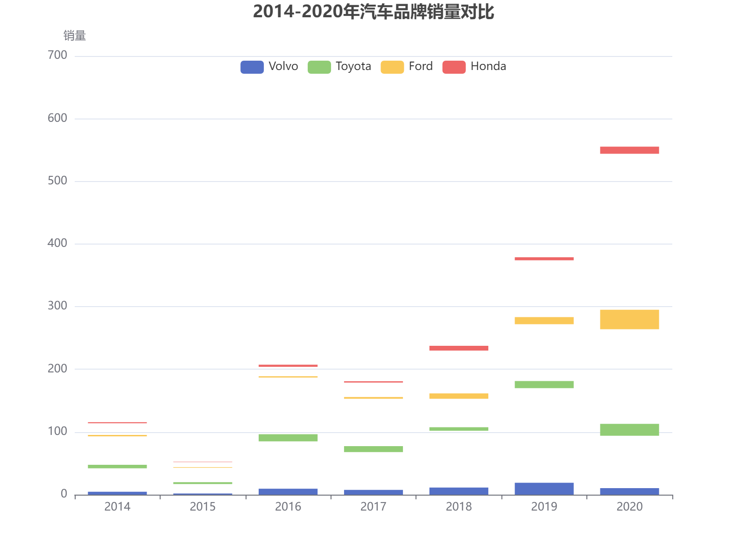This screenshot has height=560, width=747.
Task: Click the chart title 2014-2020年汽车品牌销量对比
Action: click(x=373, y=12)
